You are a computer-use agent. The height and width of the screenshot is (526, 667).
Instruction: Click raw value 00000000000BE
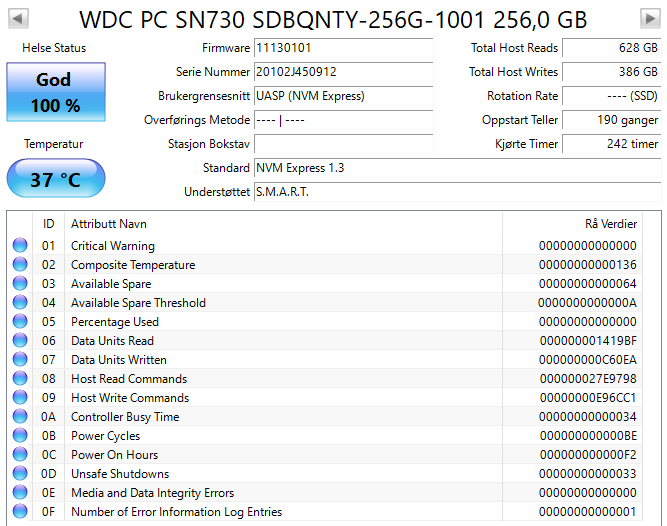coord(588,436)
